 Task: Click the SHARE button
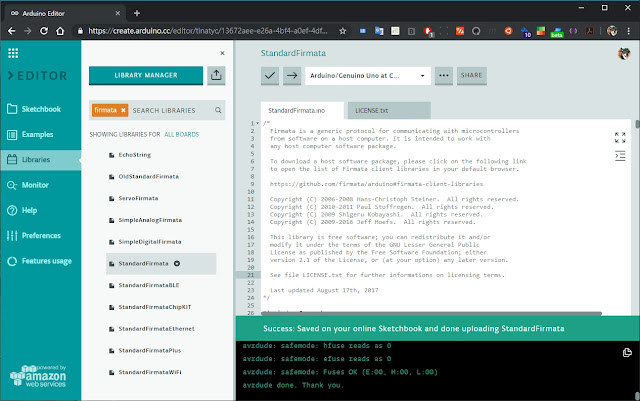pyautogui.click(x=471, y=76)
